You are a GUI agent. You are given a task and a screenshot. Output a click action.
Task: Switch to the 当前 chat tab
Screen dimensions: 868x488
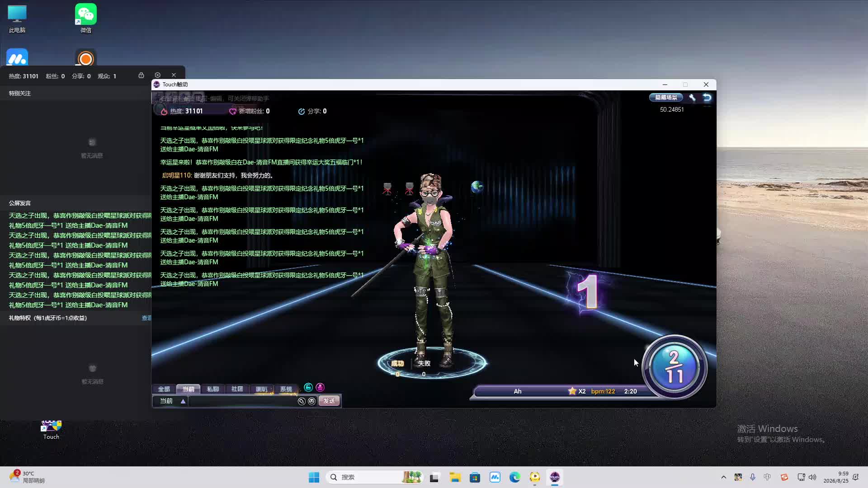[x=188, y=389]
